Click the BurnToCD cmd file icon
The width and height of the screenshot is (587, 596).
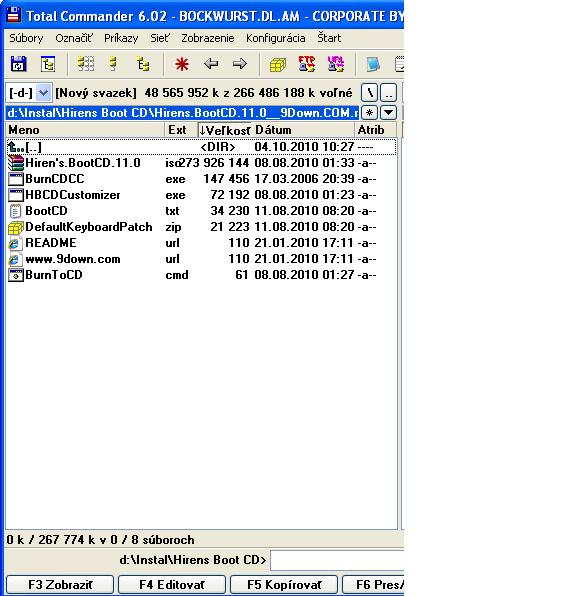[16, 275]
